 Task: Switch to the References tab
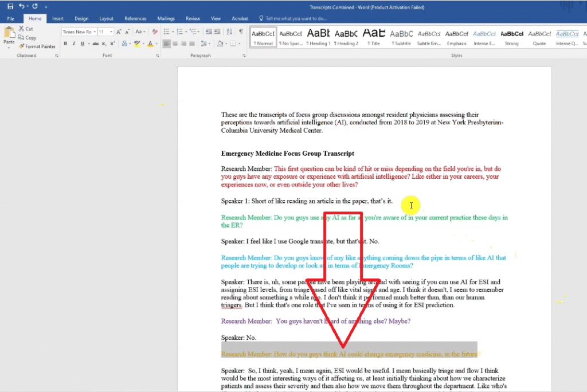point(135,18)
